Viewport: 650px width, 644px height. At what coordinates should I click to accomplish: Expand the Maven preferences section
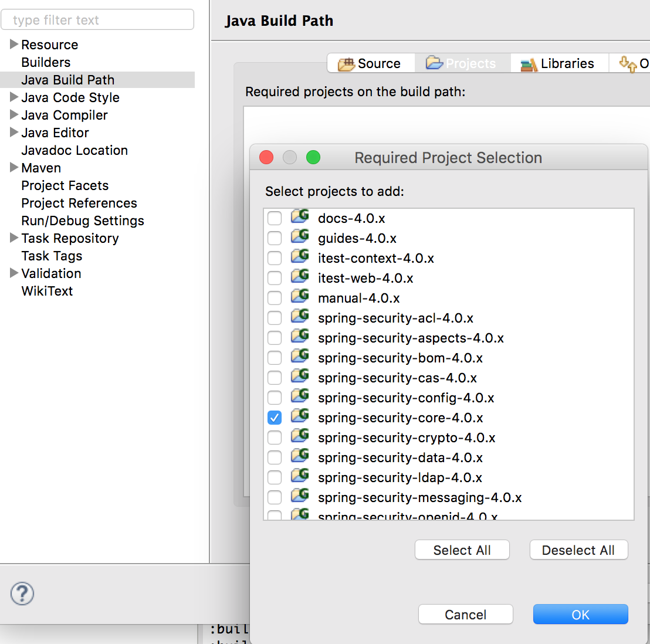pyautogui.click(x=14, y=168)
